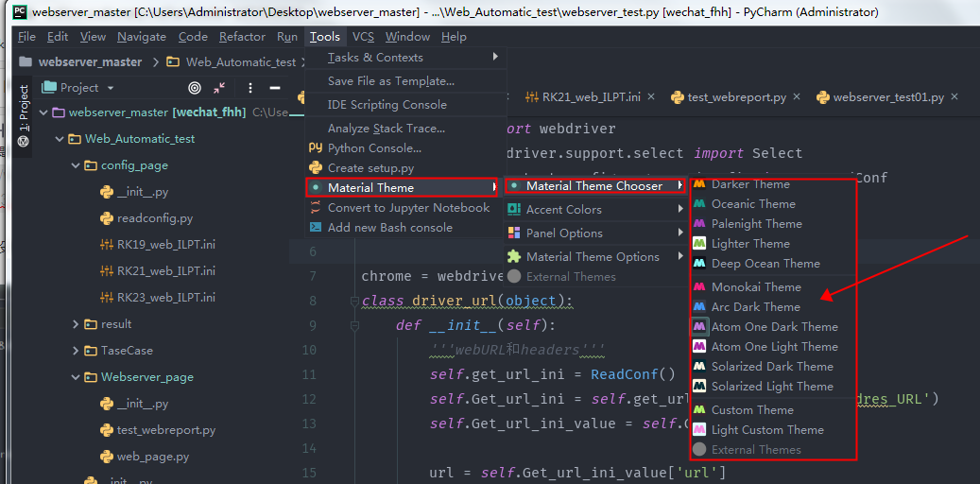Open the Python Console icon entry
Image resolution: width=980 pixels, height=484 pixels.
coord(316,148)
